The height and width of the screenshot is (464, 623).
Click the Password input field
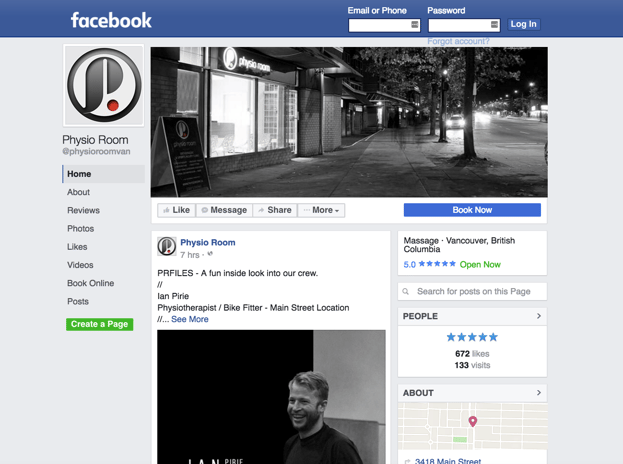(x=464, y=25)
